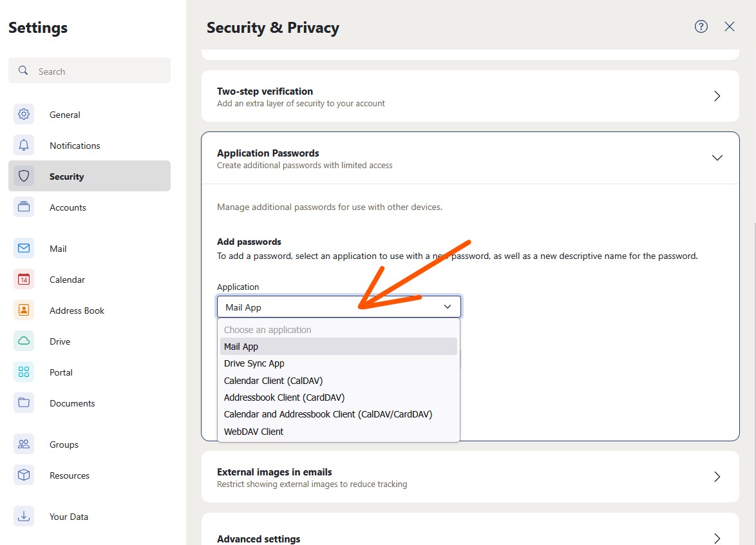Open Address Book via the contact icon
The image size is (756, 545).
click(23, 310)
